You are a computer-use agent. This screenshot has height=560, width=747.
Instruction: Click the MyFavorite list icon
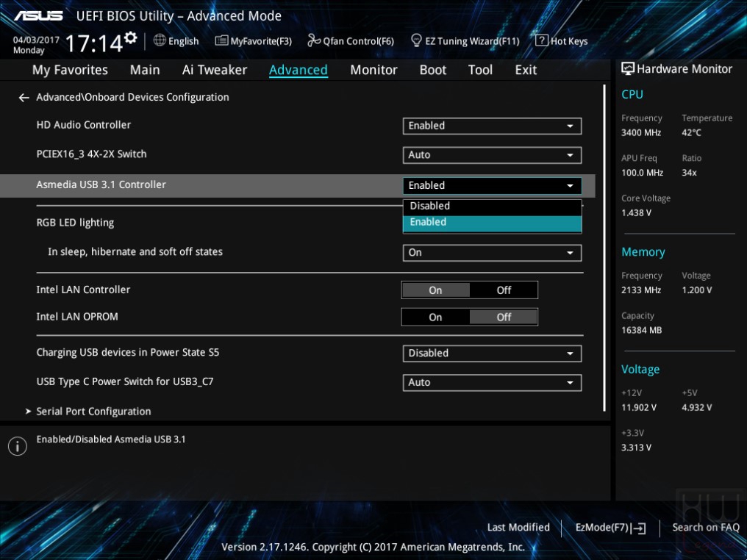click(x=221, y=40)
